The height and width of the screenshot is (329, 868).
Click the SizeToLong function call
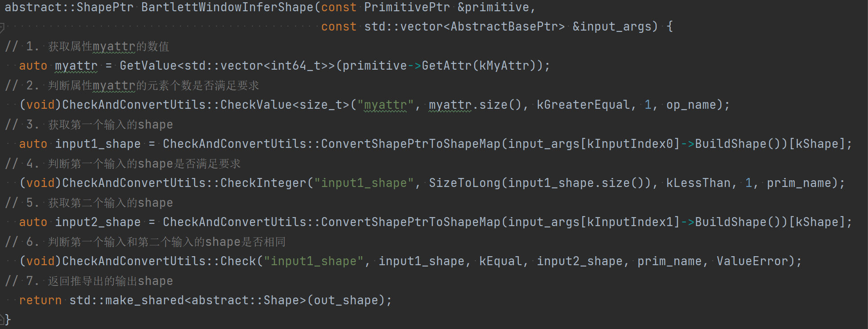[464, 183]
